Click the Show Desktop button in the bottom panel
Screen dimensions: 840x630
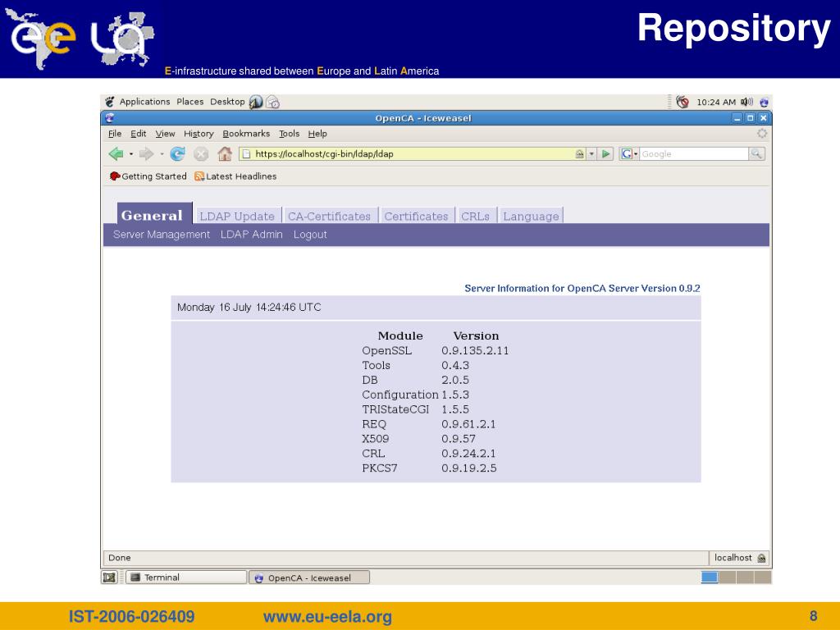point(109,577)
